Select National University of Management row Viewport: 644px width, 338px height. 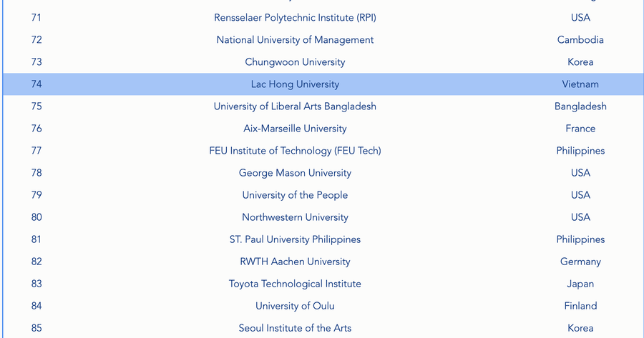(x=295, y=40)
